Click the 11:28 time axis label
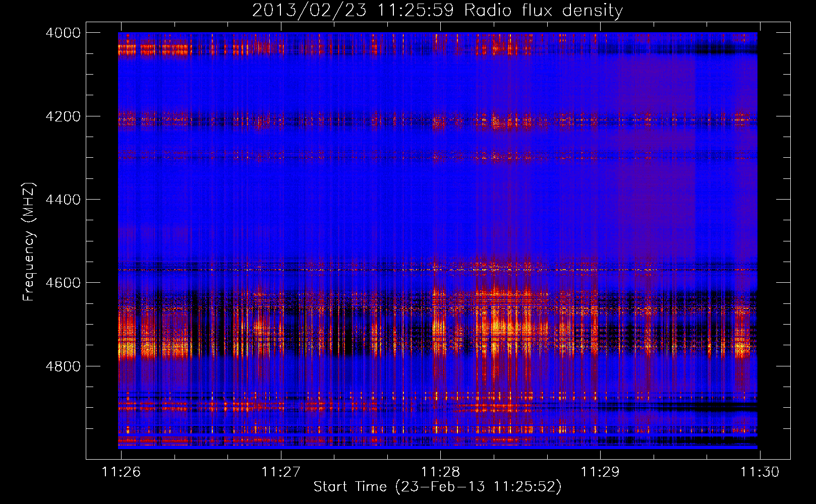The width and height of the screenshot is (816, 504). coord(440,472)
